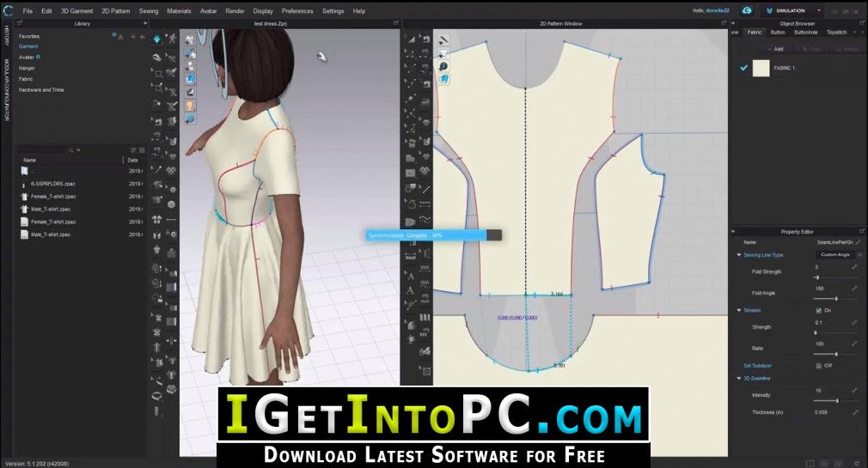868x468 pixels.
Task: Click the refresh icon above the Library file list
Action: pos(133,150)
